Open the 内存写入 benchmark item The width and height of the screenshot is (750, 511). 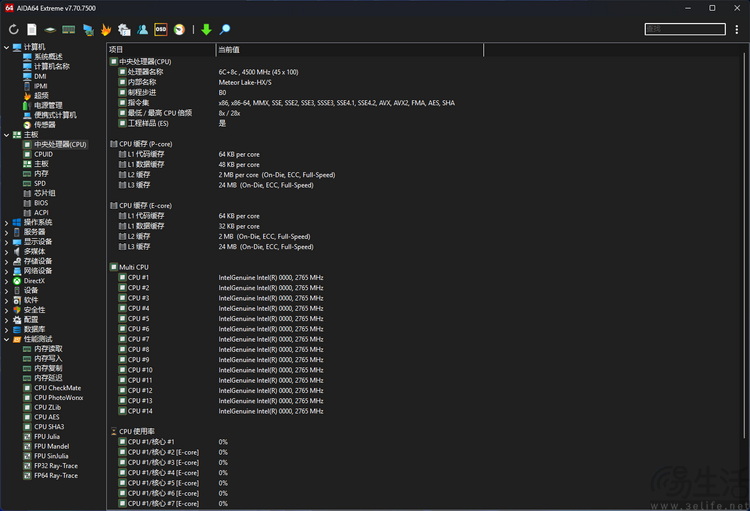pyautogui.click(x=48, y=359)
